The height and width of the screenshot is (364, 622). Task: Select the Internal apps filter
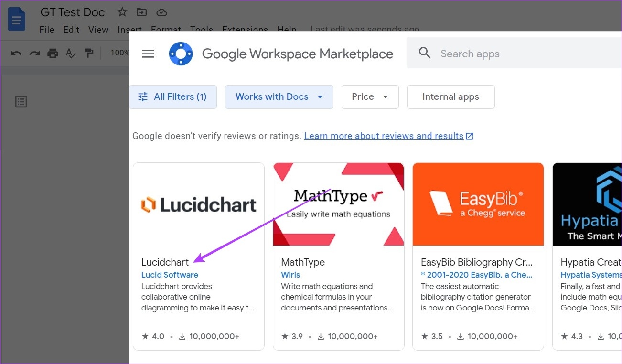click(450, 97)
